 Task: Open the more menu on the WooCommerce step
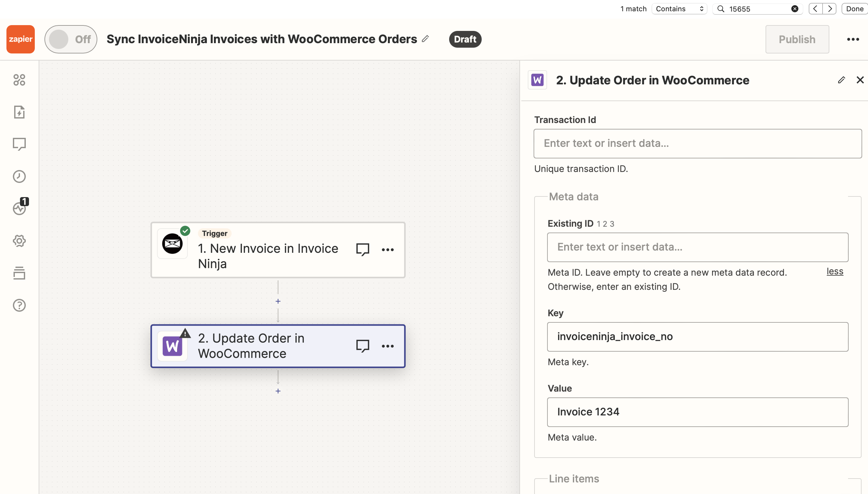tap(388, 346)
